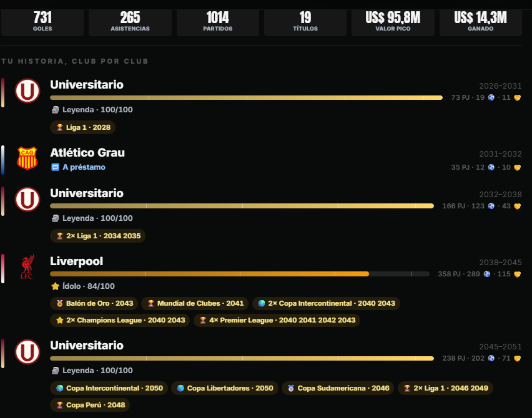Select the Balón de Oro · 2043 badge
The image size is (532, 418).
pyautogui.click(x=94, y=303)
